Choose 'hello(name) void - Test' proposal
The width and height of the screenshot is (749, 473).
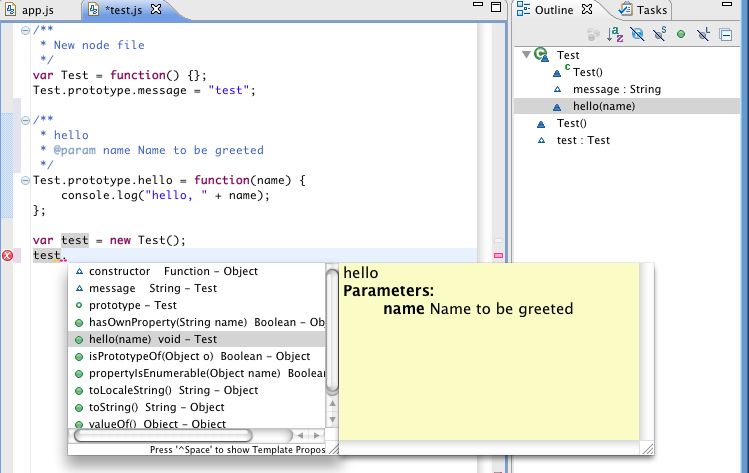point(197,339)
